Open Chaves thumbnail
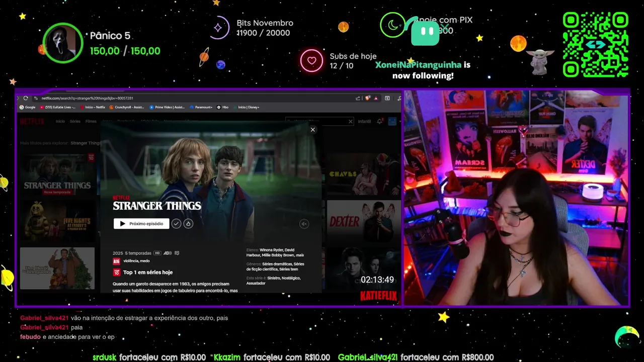The width and height of the screenshot is (644, 362). [363, 175]
